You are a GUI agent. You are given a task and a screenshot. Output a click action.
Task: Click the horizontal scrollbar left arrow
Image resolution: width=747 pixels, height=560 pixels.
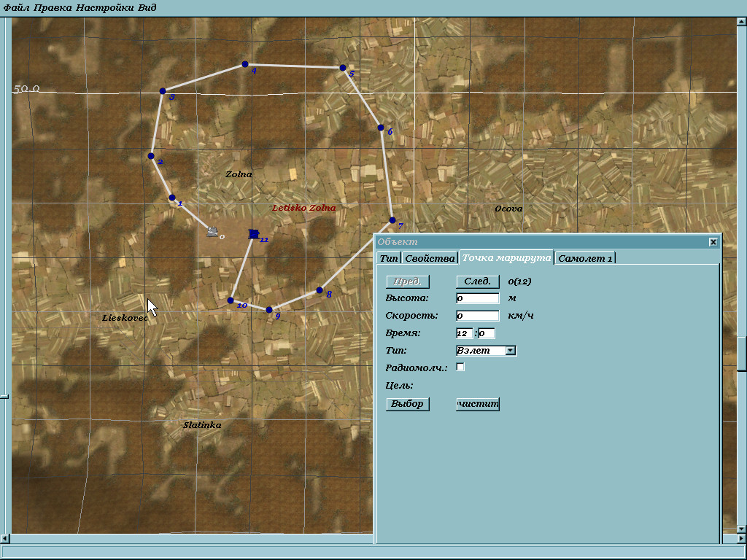pos(4,539)
